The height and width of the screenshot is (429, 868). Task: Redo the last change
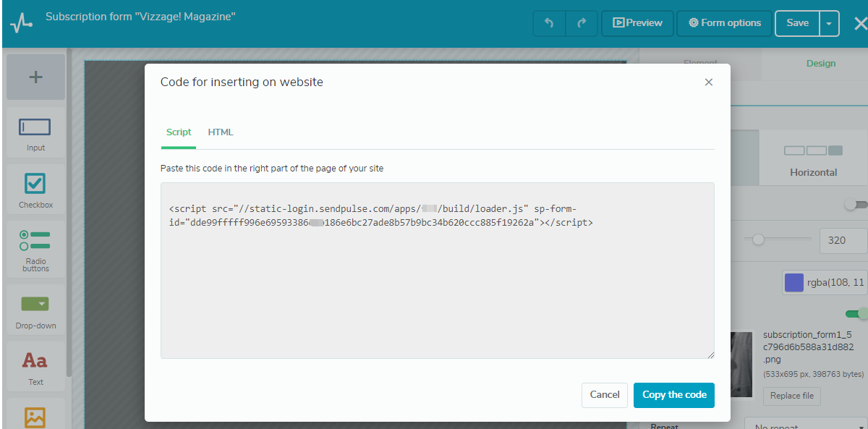click(581, 23)
